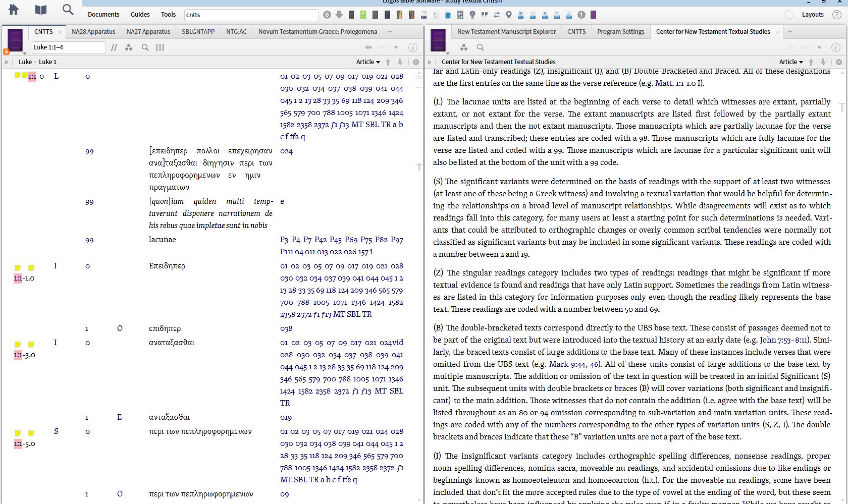
Task: Jump to previous article in the Luke panel
Action: point(388,62)
